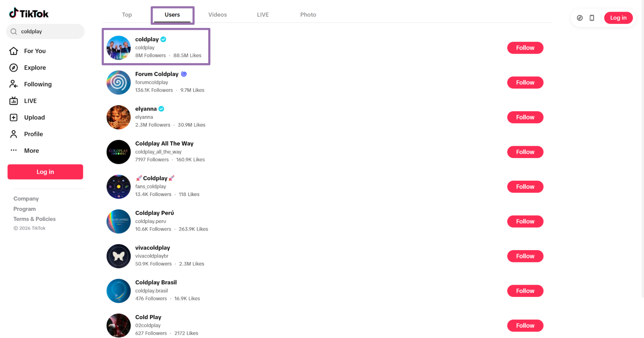
Task: Expand the More three-dots menu
Action: tap(14, 150)
